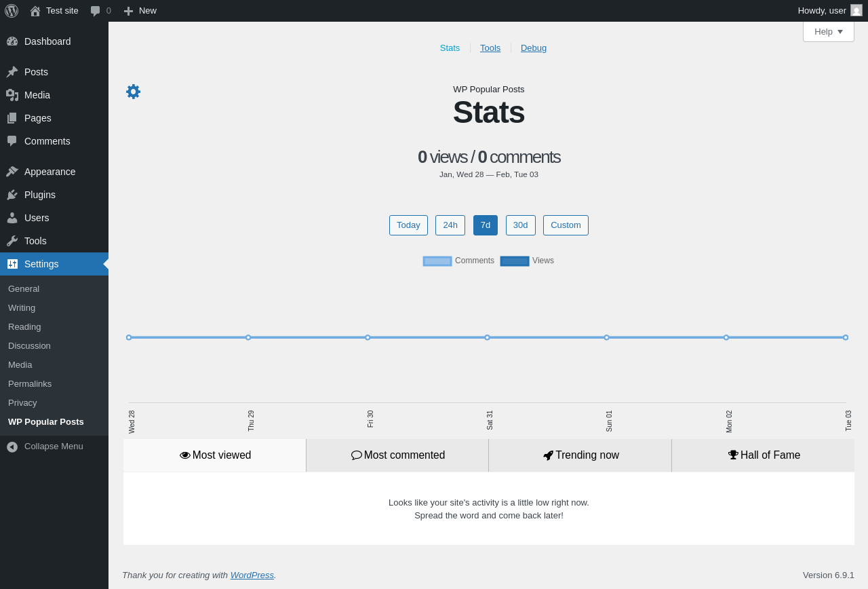Click the Plugins plug icon

12,195
